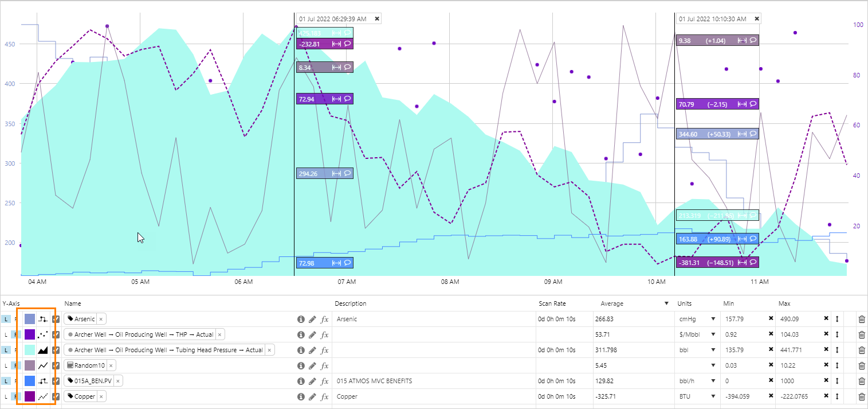Open the info icon for Arsenic row
This screenshot has width=868, height=409.
(x=300, y=319)
